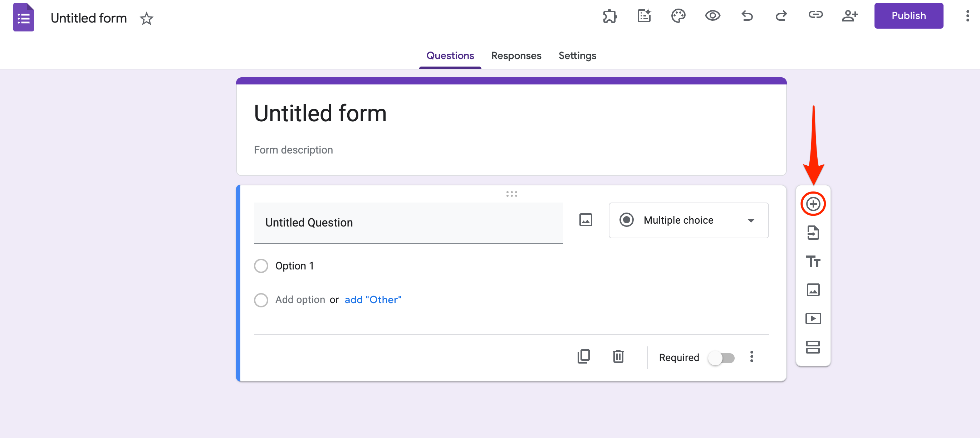Screen dimensions: 980x438
Task: Delete the question with trash icon
Action: coord(618,356)
